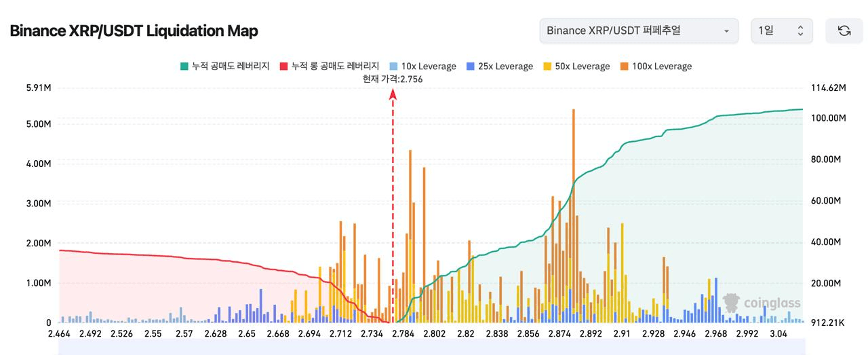Click the 3.04 price axis label

[778, 334]
